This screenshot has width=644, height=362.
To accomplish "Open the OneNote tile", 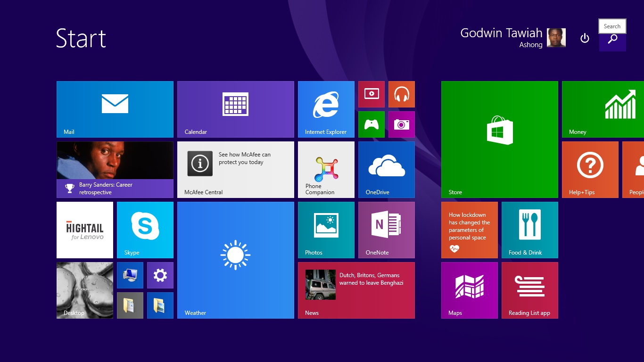I will coord(387,230).
